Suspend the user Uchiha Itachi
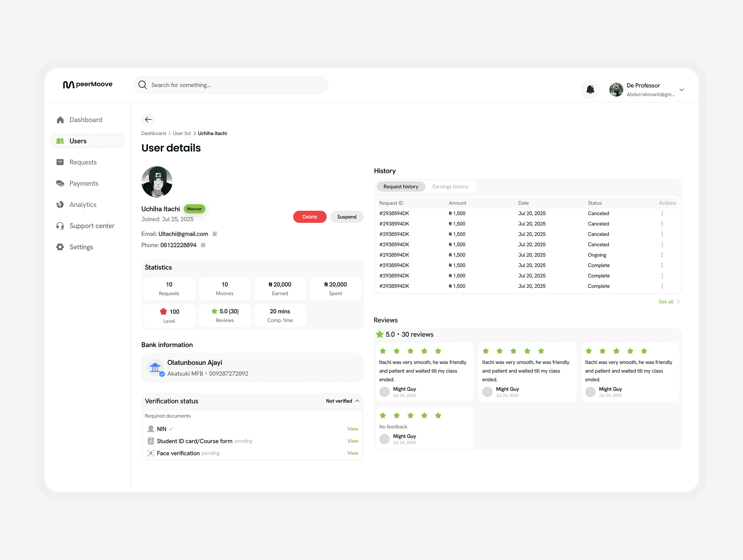This screenshot has width=743, height=560. pos(347,217)
